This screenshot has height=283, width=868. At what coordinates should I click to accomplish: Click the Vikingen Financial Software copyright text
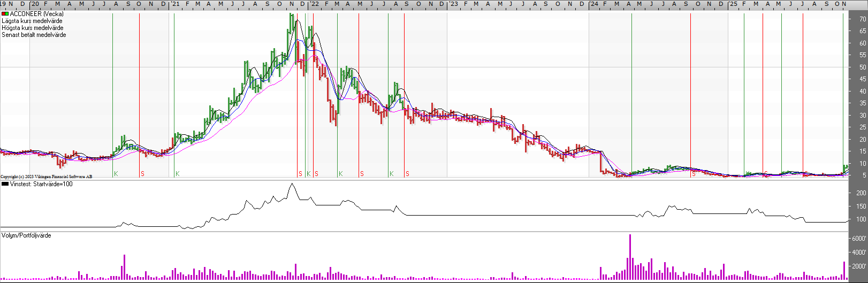[46, 177]
